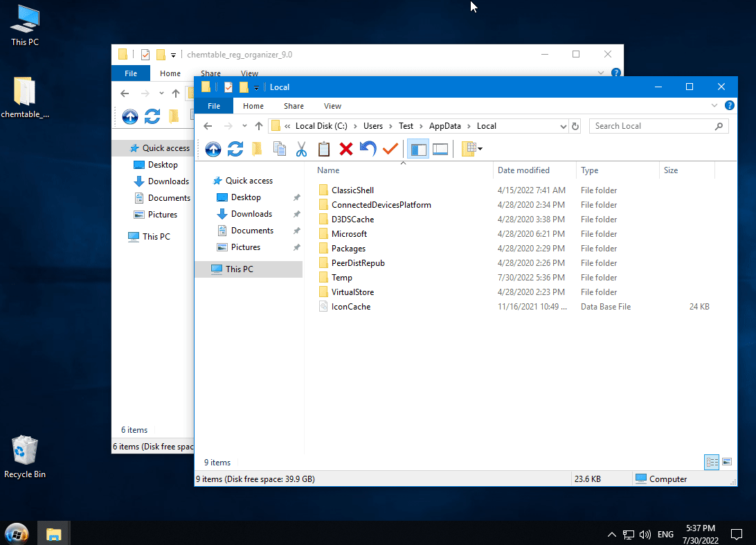Click the address bar refresh button
This screenshot has height=545, width=756.
click(x=575, y=126)
